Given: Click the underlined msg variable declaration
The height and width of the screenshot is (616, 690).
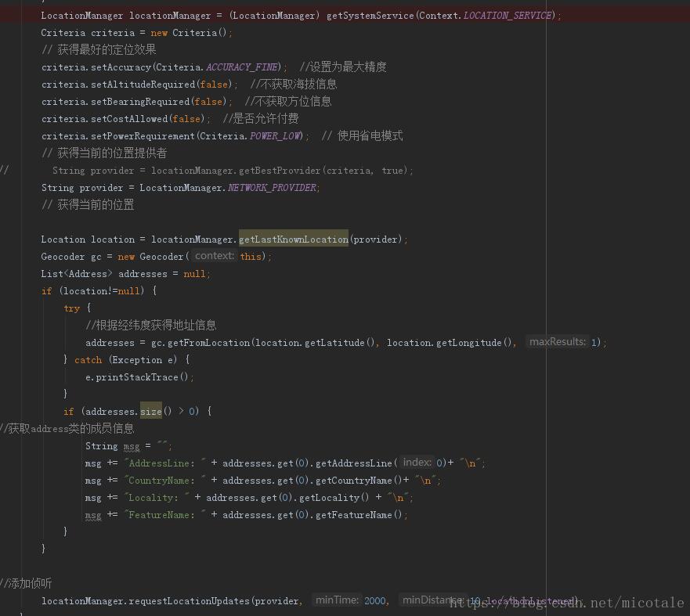Looking at the screenshot, I should (132, 446).
